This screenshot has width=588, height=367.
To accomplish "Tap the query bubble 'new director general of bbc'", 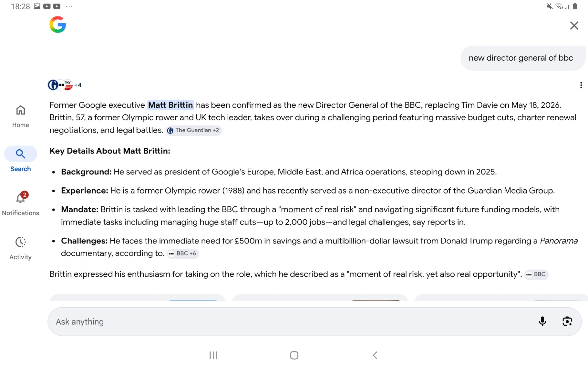I will click(521, 58).
